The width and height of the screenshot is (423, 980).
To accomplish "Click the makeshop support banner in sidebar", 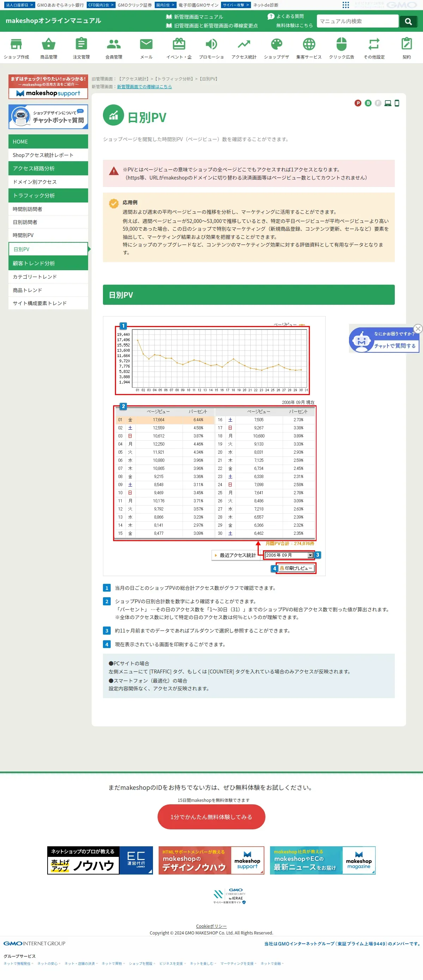I will (x=48, y=87).
